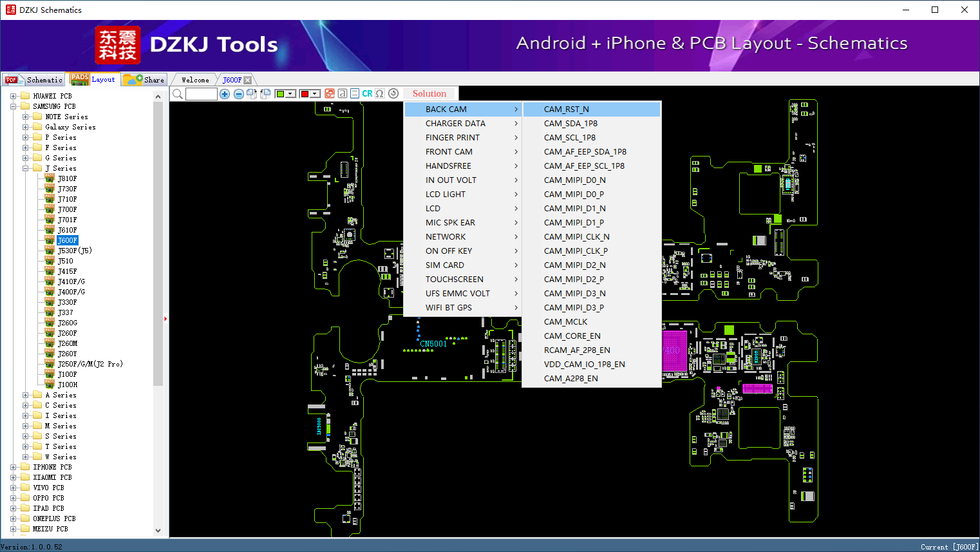980x552 pixels.
Task: Open the red color dropdown
Action: (315, 94)
